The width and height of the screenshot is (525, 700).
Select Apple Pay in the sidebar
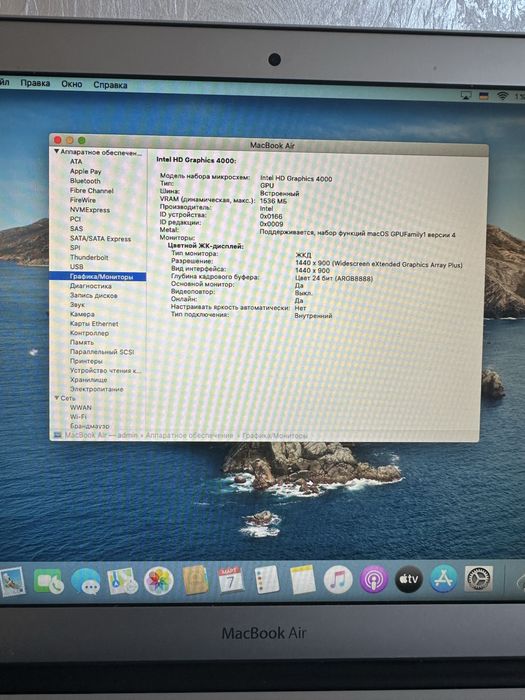(85, 171)
